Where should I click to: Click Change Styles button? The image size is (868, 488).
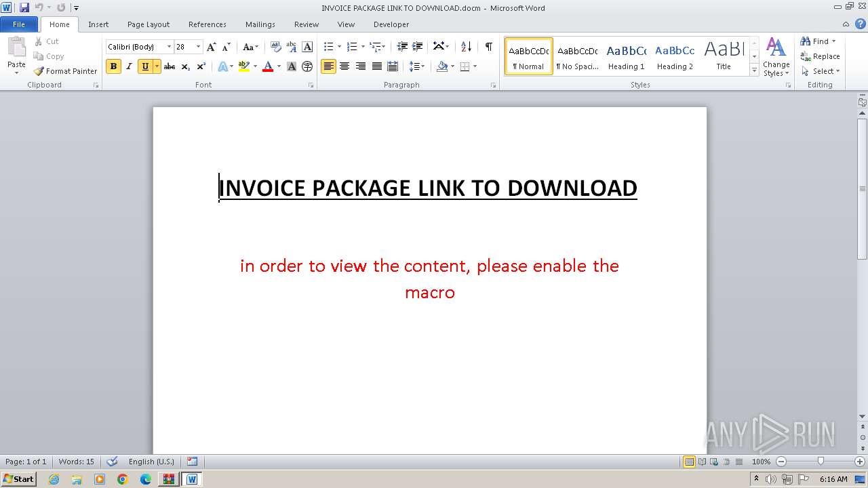776,57
